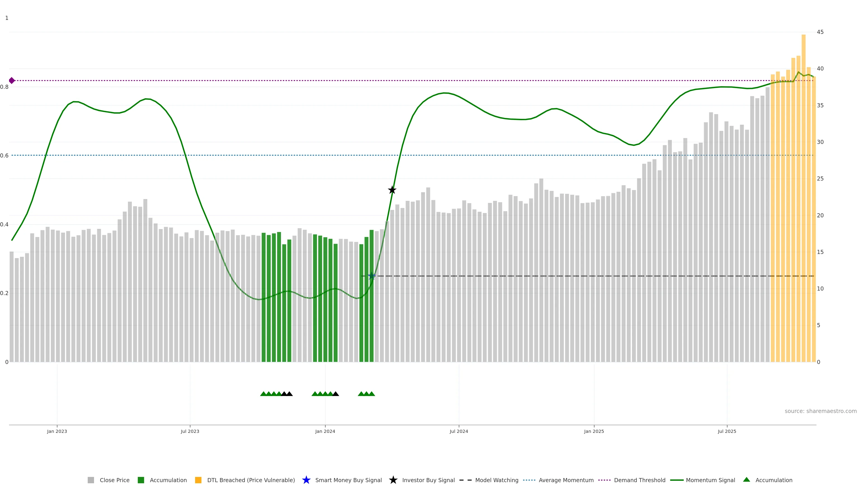This screenshot has height=488, width=868.
Task: Toggle Model Watching legend entry
Action: [x=496, y=480]
